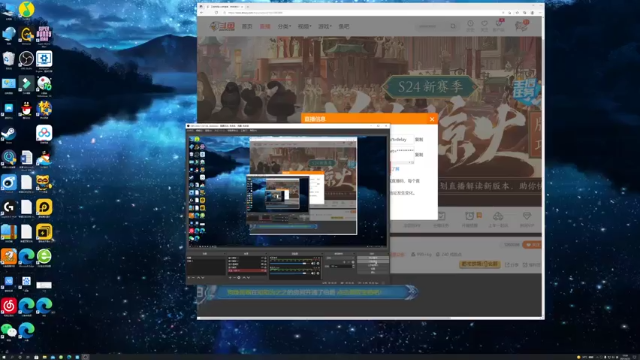
Task: Open the Network desktop icon
Action: coord(9,35)
